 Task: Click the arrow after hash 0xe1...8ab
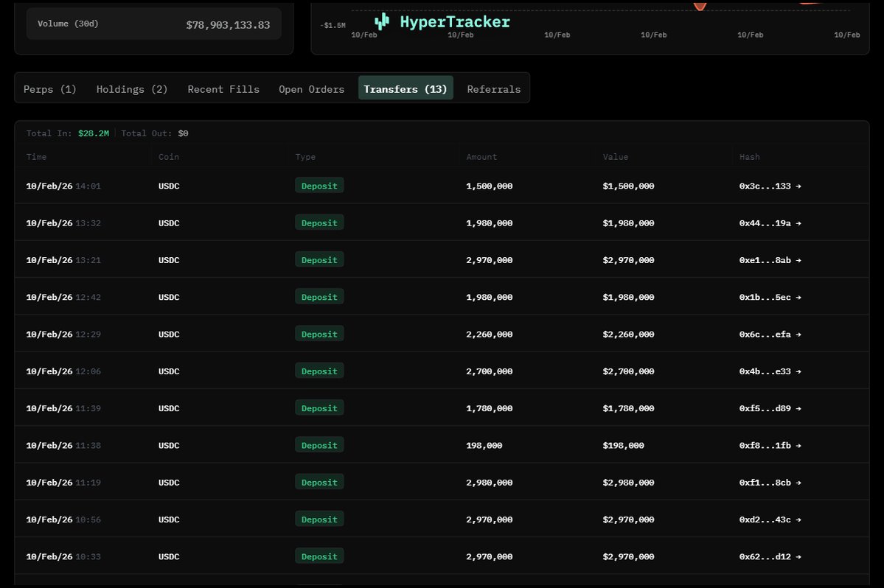pos(798,260)
